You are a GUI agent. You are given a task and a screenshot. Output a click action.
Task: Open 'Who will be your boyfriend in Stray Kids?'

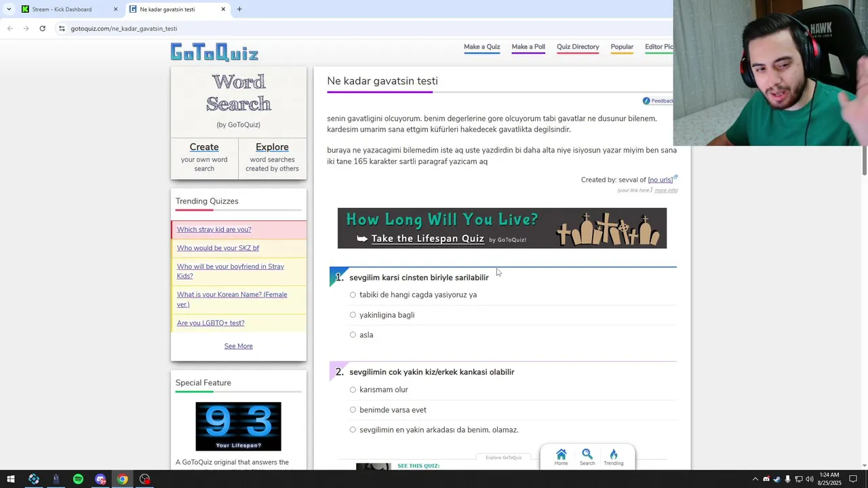click(231, 271)
